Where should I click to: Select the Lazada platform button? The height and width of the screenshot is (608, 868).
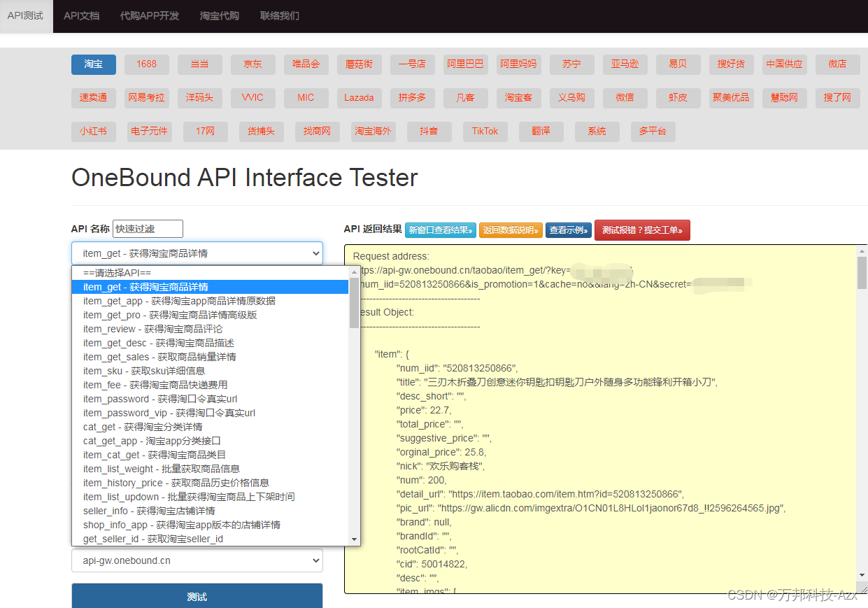[360, 98]
